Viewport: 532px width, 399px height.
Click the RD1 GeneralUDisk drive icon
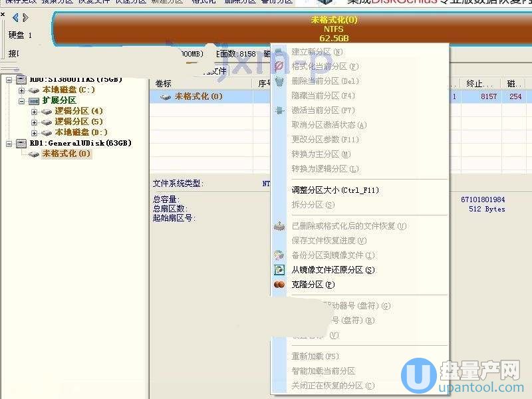pos(21,144)
